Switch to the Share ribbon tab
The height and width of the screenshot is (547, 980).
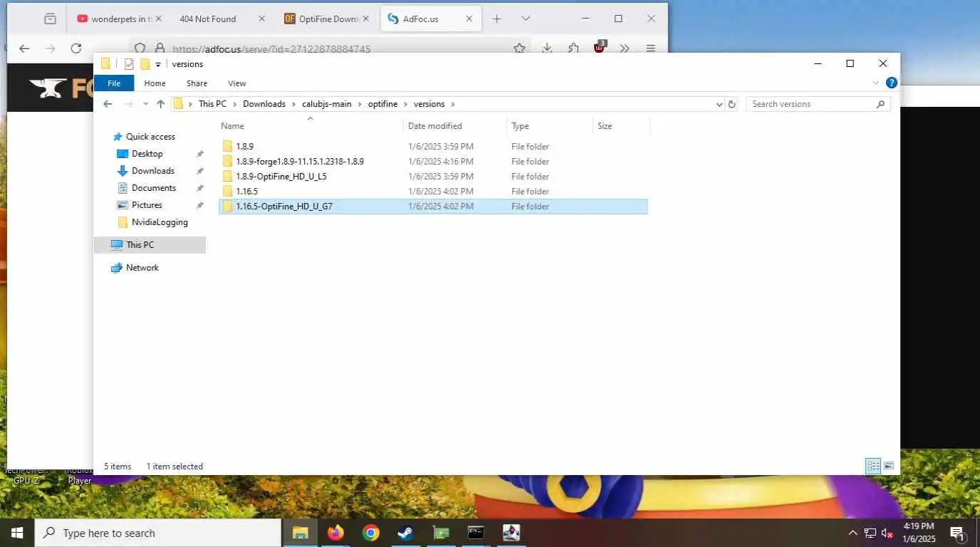coord(197,83)
